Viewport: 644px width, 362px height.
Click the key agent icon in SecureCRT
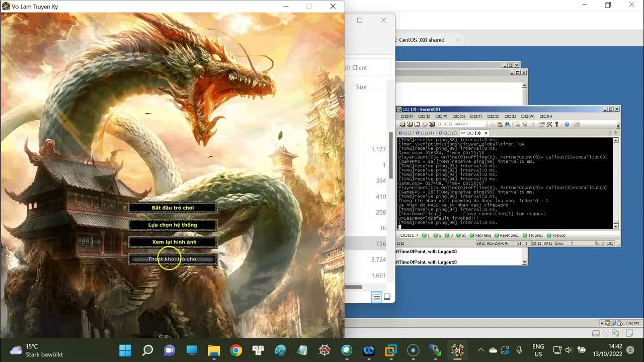coord(556,124)
